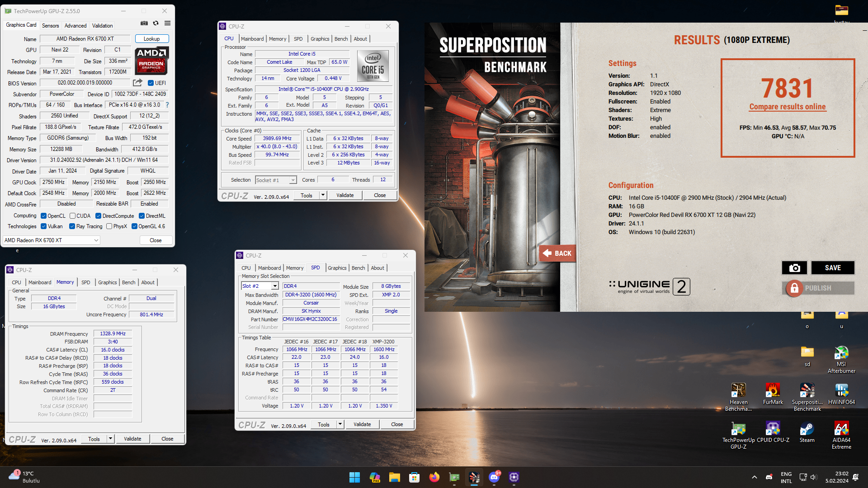This screenshot has height=488, width=868.
Task: Open HWiNFO64 desktop shortcut
Action: click(841, 394)
